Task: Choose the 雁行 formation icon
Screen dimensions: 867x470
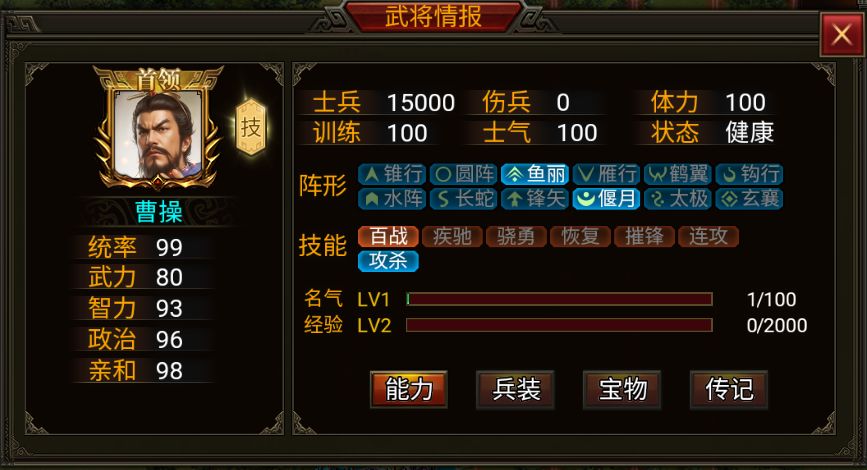Action: [607, 174]
